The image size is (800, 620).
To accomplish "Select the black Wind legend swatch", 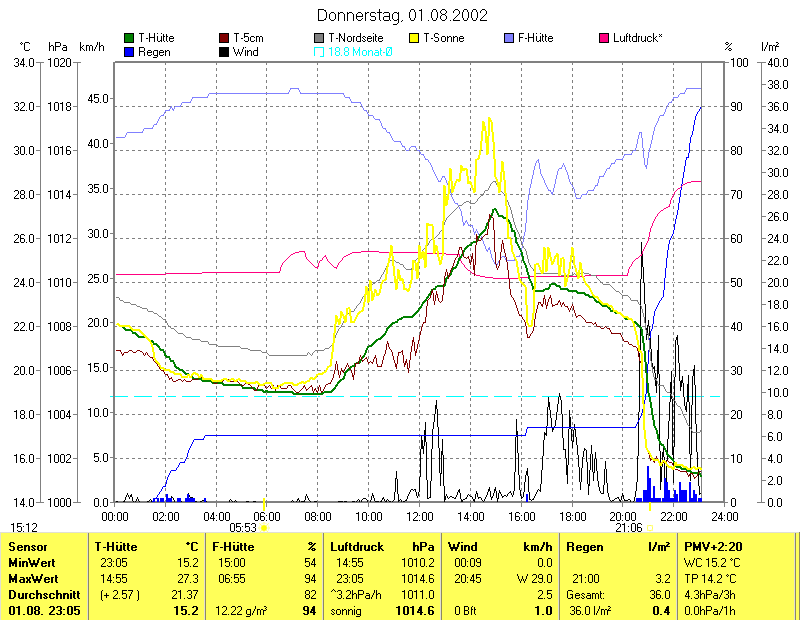I will [224, 51].
